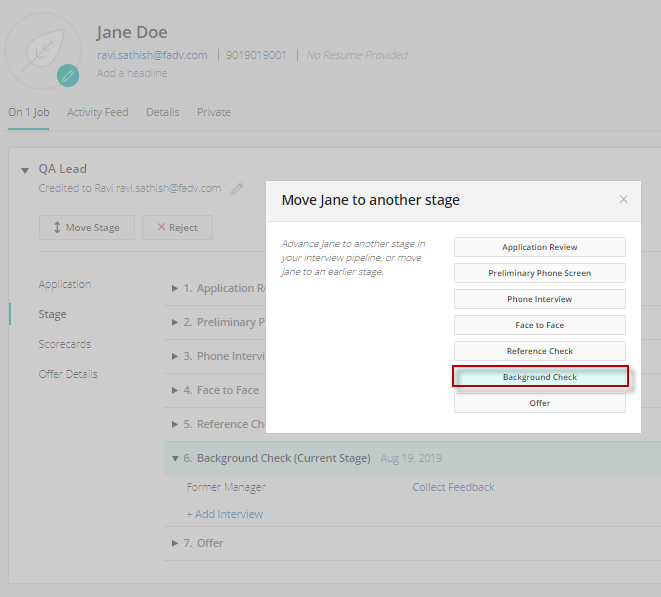Click the + Add Interview link
This screenshot has height=597, width=661.
(225, 514)
